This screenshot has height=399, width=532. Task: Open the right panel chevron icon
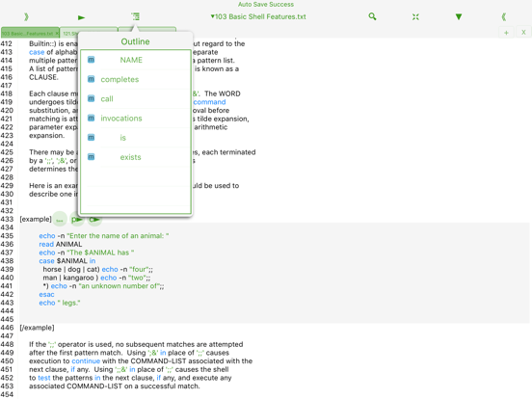click(504, 16)
